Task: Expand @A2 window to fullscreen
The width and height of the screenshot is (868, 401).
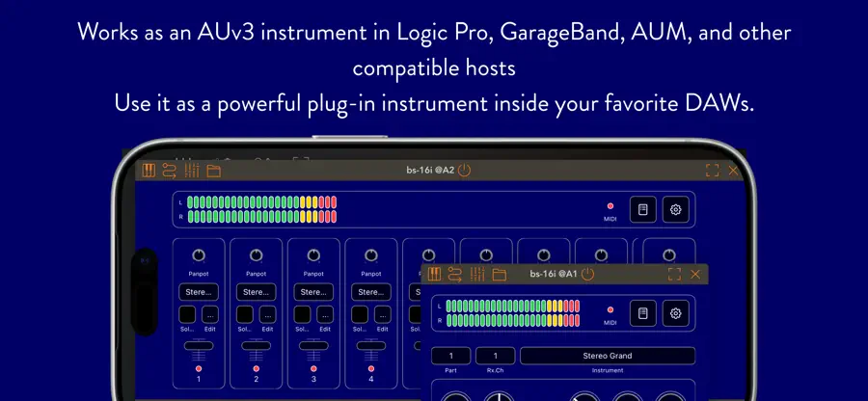Action: (713, 171)
